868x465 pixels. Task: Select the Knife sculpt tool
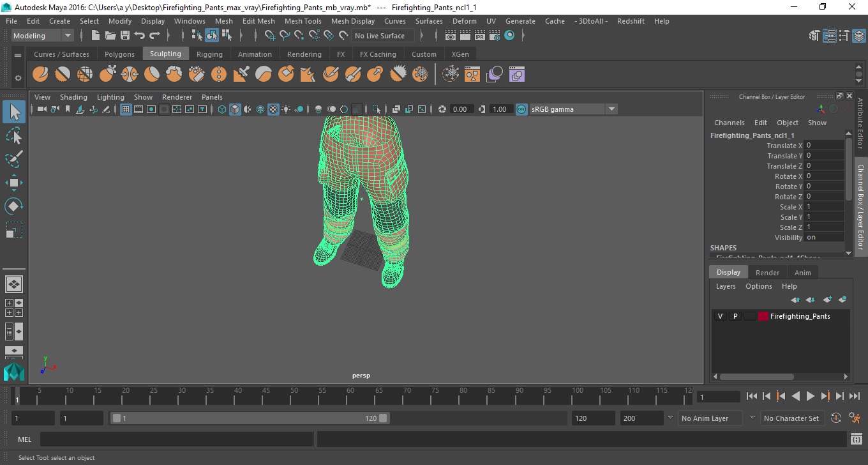coord(331,75)
